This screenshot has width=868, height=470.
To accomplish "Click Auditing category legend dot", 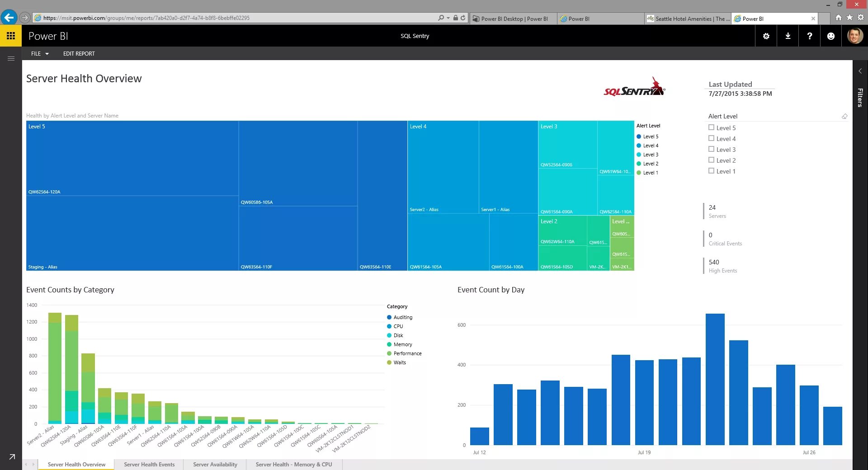I will pos(389,317).
